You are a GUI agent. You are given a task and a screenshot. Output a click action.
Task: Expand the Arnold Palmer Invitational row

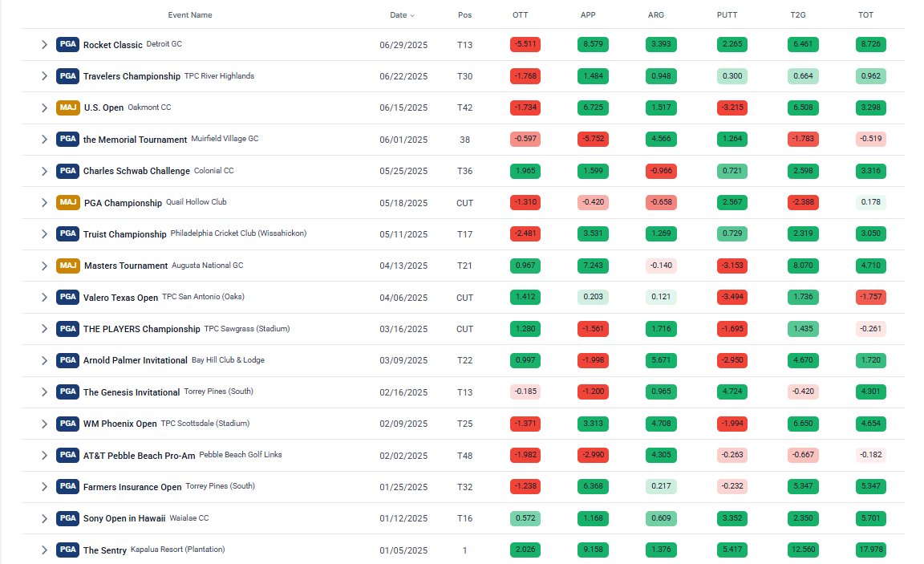pos(44,360)
